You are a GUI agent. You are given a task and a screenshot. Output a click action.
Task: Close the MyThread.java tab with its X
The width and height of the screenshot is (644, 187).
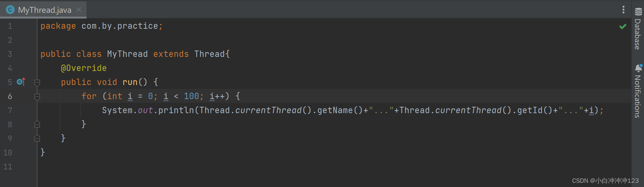pos(79,10)
